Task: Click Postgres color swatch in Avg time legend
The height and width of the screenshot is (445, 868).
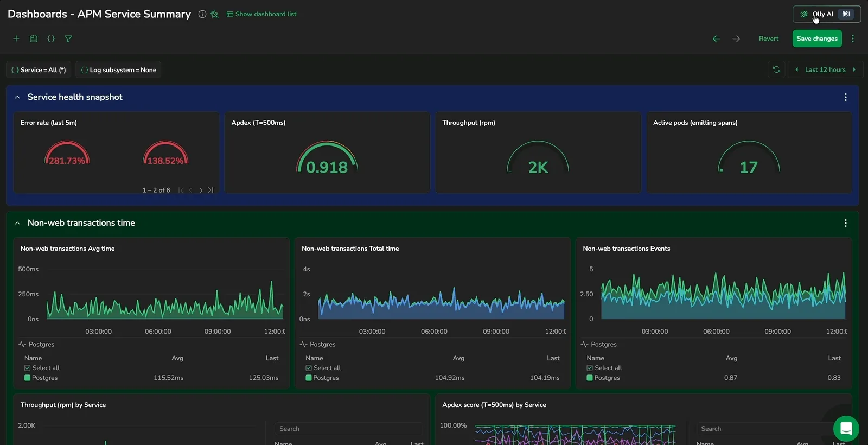Action: pyautogui.click(x=27, y=378)
